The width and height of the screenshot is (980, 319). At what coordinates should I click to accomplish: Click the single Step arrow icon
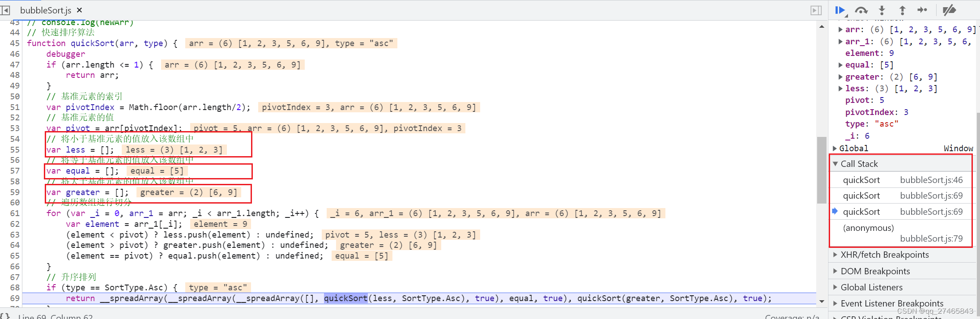pyautogui.click(x=922, y=10)
